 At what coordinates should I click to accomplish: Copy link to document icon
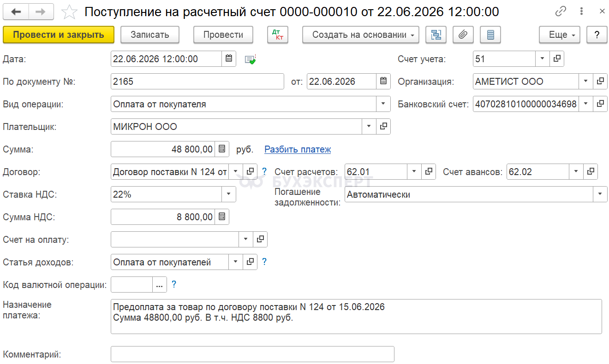click(x=561, y=12)
